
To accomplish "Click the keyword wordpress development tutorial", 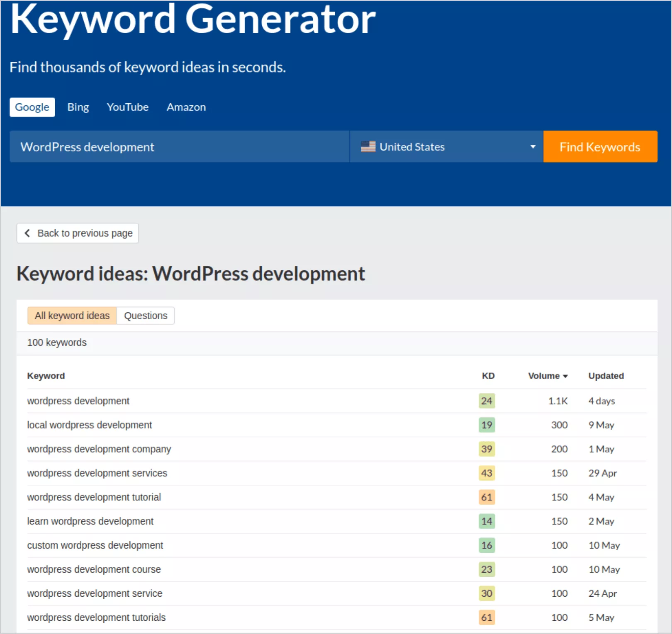I will tap(94, 497).
